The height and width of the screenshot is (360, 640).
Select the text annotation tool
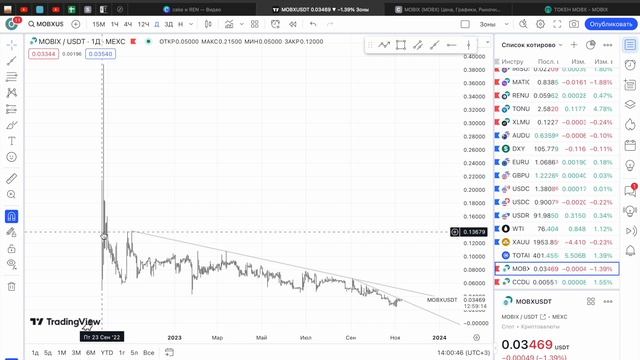point(11,141)
